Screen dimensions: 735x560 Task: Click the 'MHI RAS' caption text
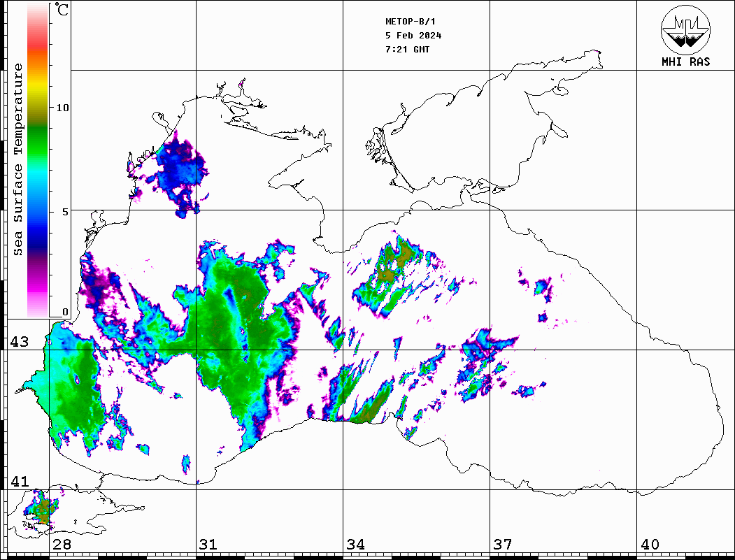point(686,62)
